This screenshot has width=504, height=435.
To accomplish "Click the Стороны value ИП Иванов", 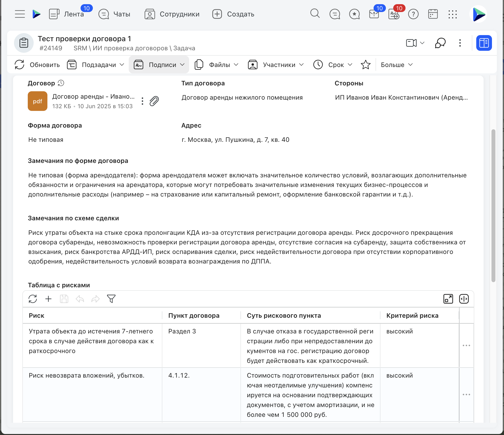I will pos(401,97).
